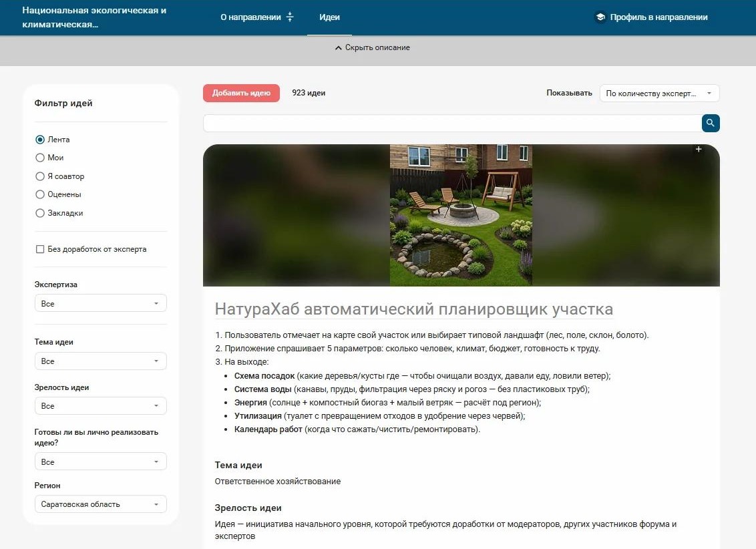Open the Готовы ли вы лично реализовать dropdown
The image size is (756, 549).
101,462
